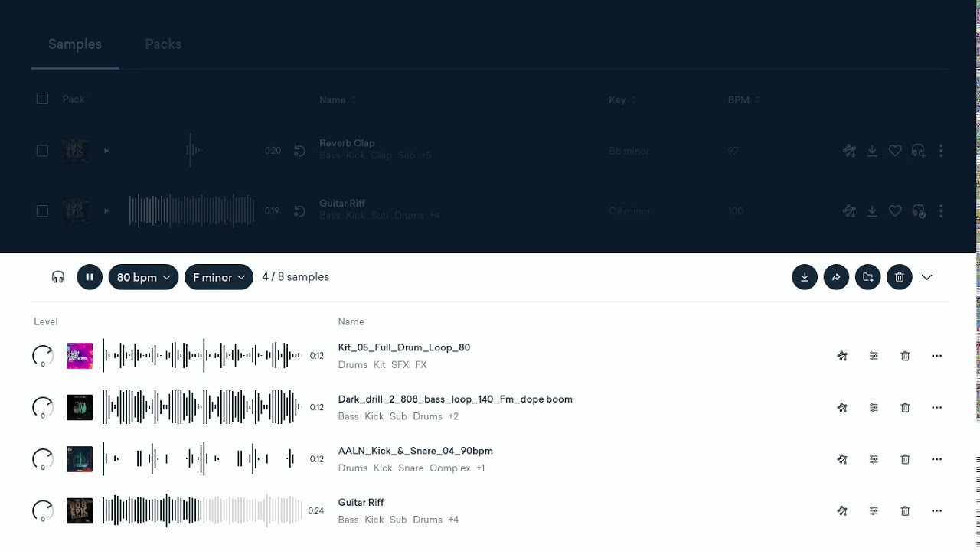Viewport: 980px width, 551px height.
Task: Remove Kit_05_Full_Drum_Loop_80 with its trash icon
Action: pos(905,356)
